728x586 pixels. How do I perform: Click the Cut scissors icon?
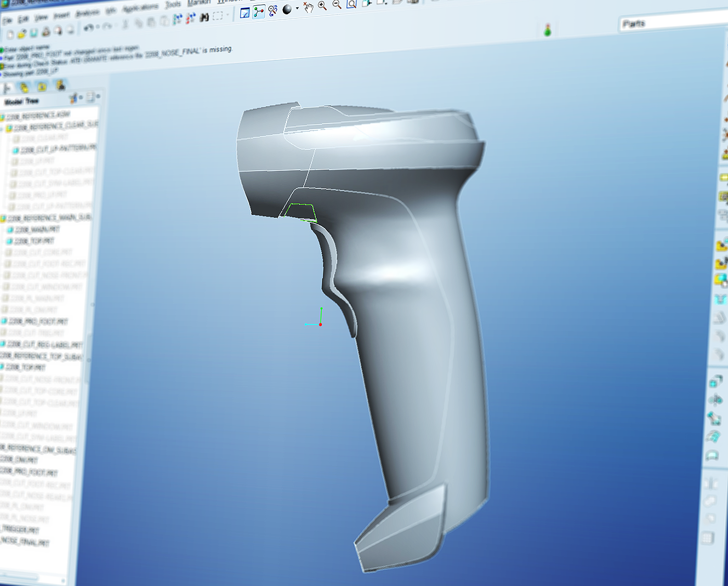click(125, 24)
